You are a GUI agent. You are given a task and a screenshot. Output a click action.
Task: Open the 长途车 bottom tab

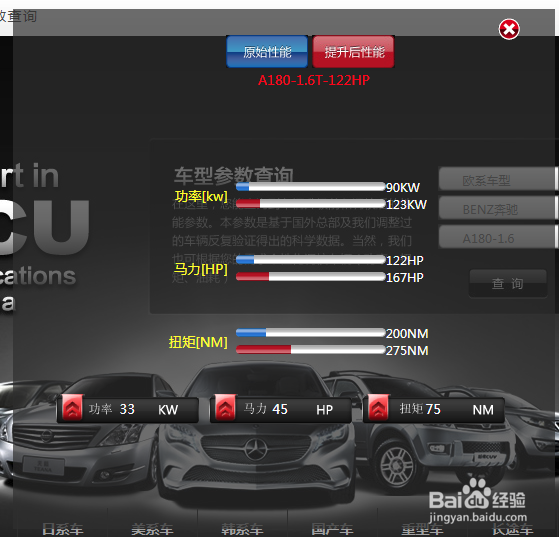pos(512,530)
